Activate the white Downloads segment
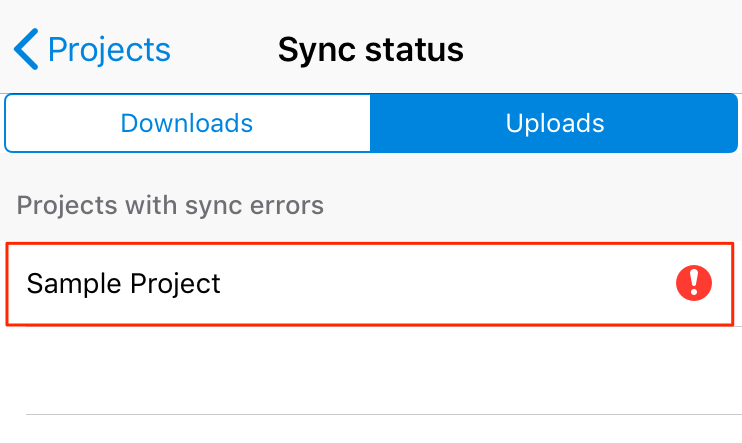The height and width of the screenshot is (443, 742). (187, 123)
